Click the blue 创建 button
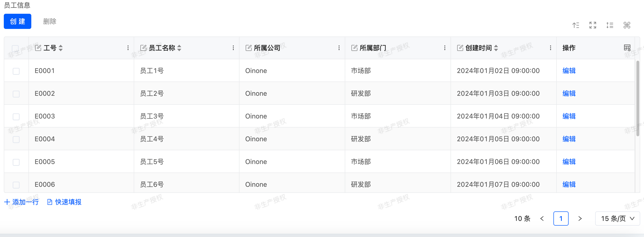The width and height of the screenshot is (644, 237). 18,21
